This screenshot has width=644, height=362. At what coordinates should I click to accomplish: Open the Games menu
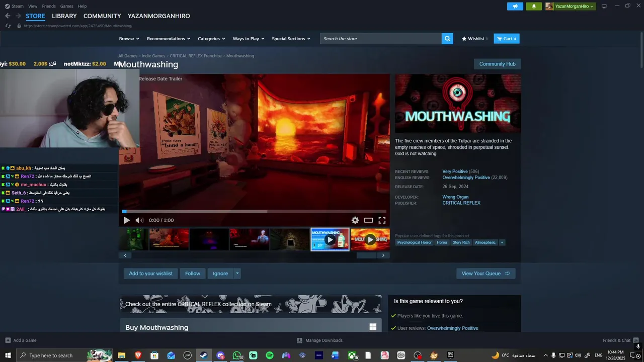(x=67, y=6)
